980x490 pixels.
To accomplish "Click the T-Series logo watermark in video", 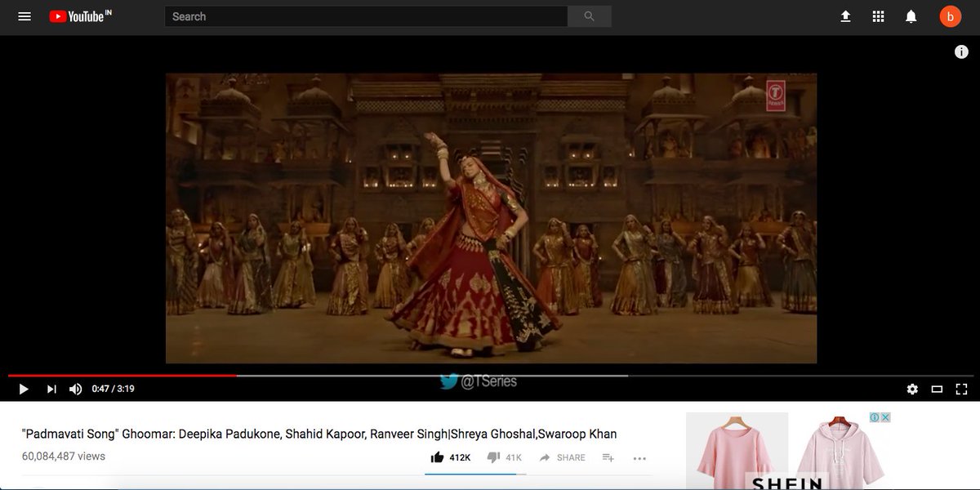I will (x=775, y=96).
